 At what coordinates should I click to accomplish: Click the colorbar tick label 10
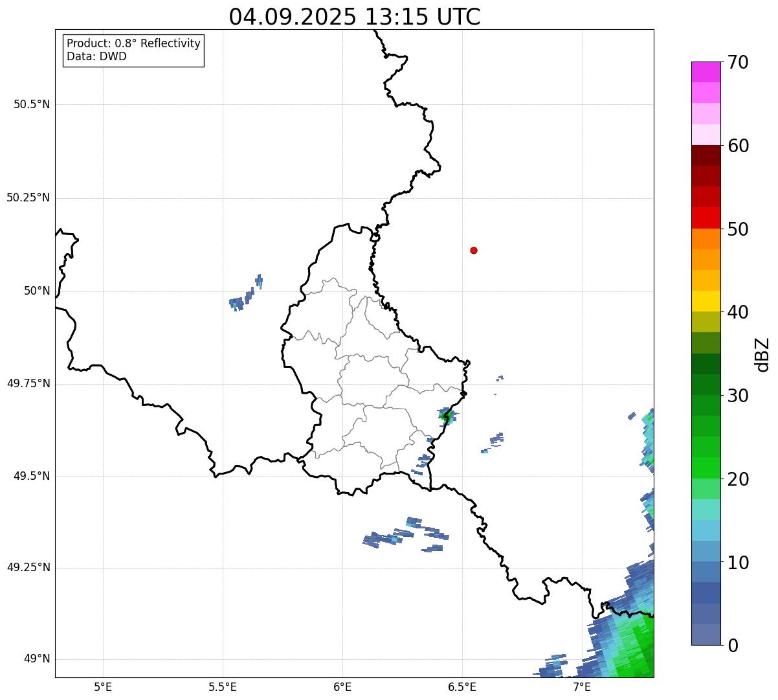738,563
